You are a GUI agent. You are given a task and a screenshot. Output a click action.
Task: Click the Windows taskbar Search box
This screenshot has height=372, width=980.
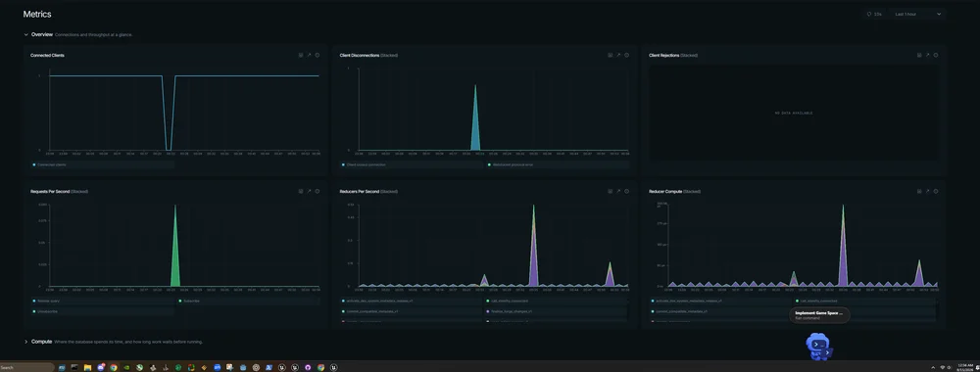pos(26,368)
